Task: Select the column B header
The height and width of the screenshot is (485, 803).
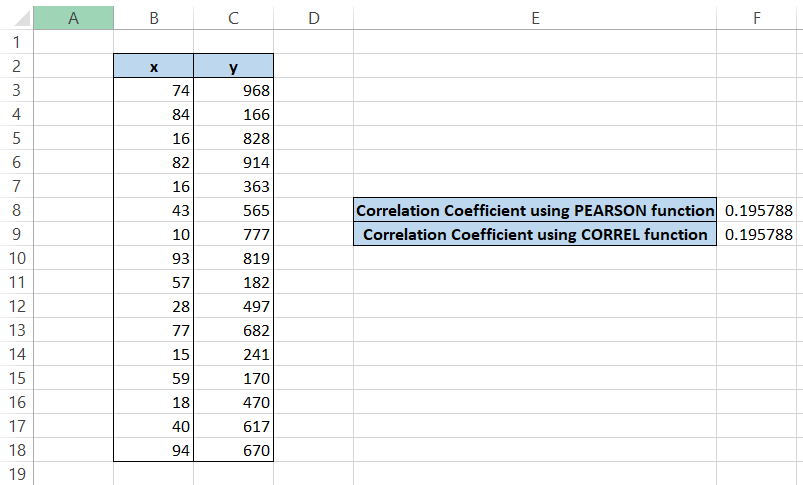Action: point(153,17)
